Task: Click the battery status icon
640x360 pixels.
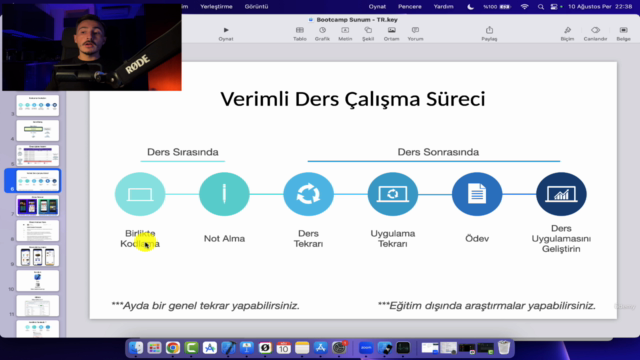Action: click(x=505, y=7)
